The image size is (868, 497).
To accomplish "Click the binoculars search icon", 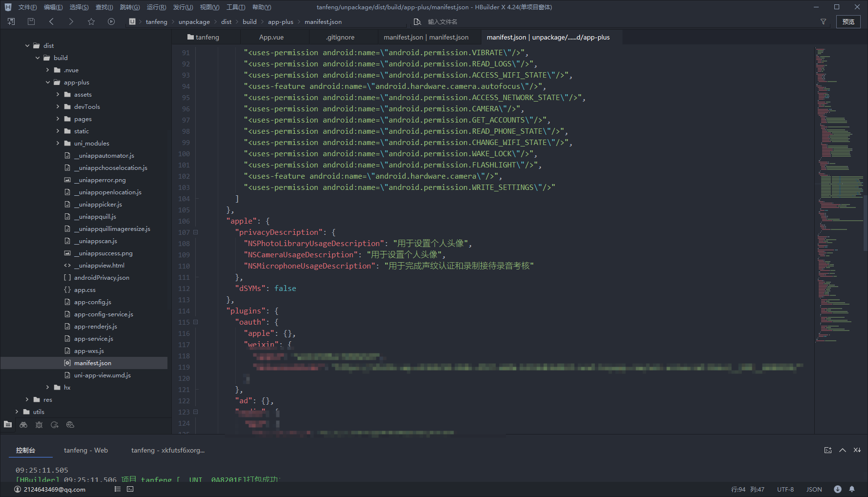I will 23,425.
